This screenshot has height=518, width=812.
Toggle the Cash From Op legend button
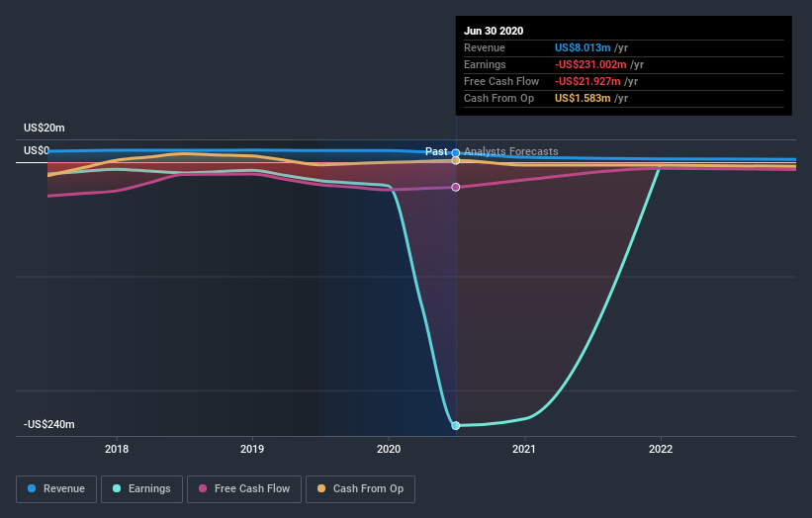(360, 489)
